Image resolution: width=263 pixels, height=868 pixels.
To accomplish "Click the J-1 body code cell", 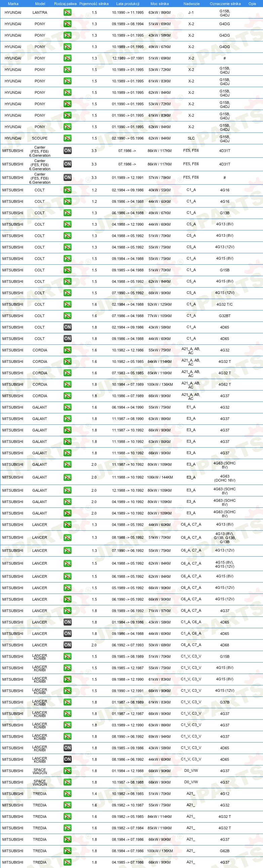I will coord(191,12).
